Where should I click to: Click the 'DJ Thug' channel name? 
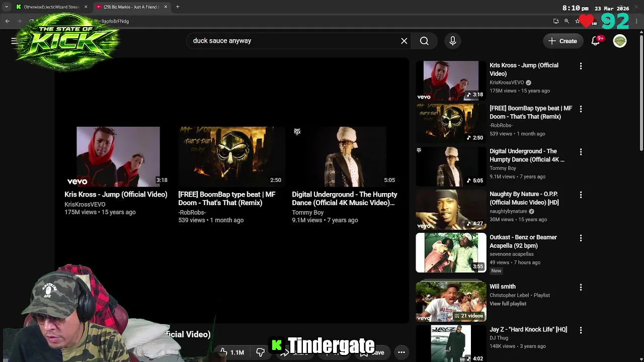[499, 338]
